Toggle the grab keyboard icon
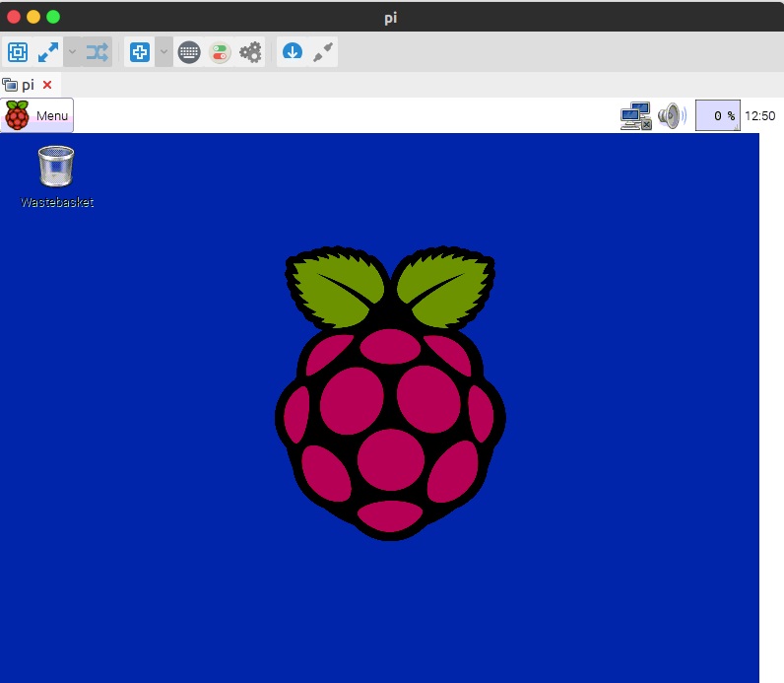This screenshot has height=683, width=784. [189, 52]
